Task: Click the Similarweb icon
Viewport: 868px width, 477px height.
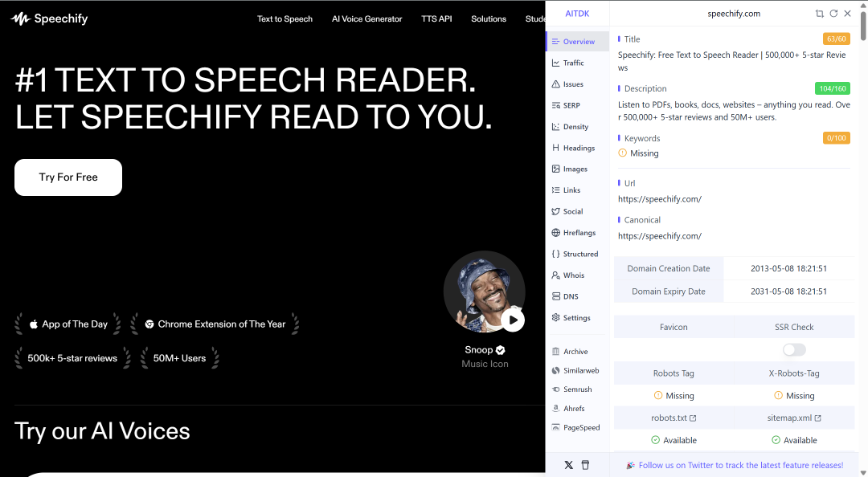Action: pos(556,370)
